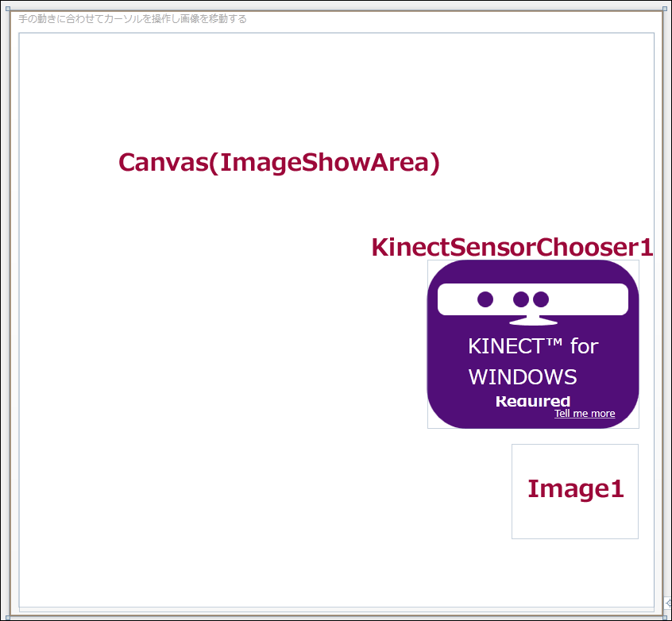Select the white Kinect sensor bar icon
This screenshot has width=672, height=621.
533,299
